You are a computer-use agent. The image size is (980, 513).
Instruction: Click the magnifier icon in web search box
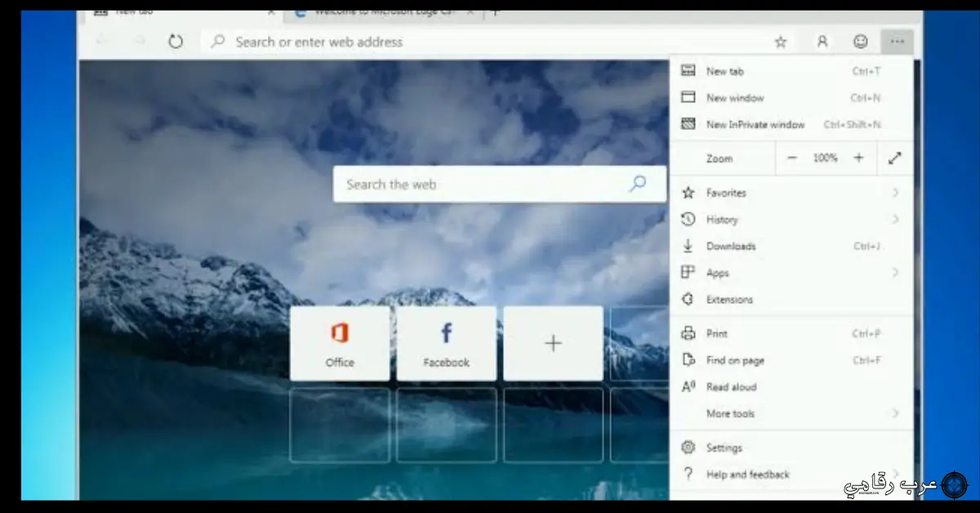click(x=638, y=184)
